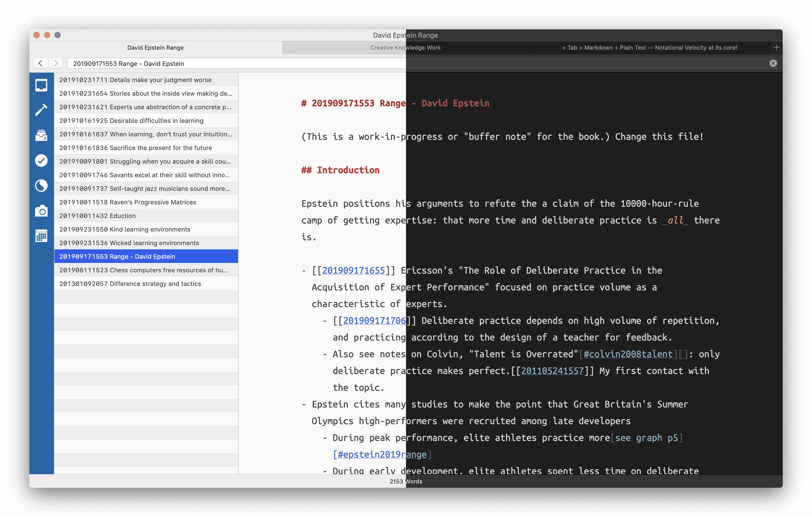Click the 'see graph p5' reference
The image size is (812, 517).
(x=646, y=438)
